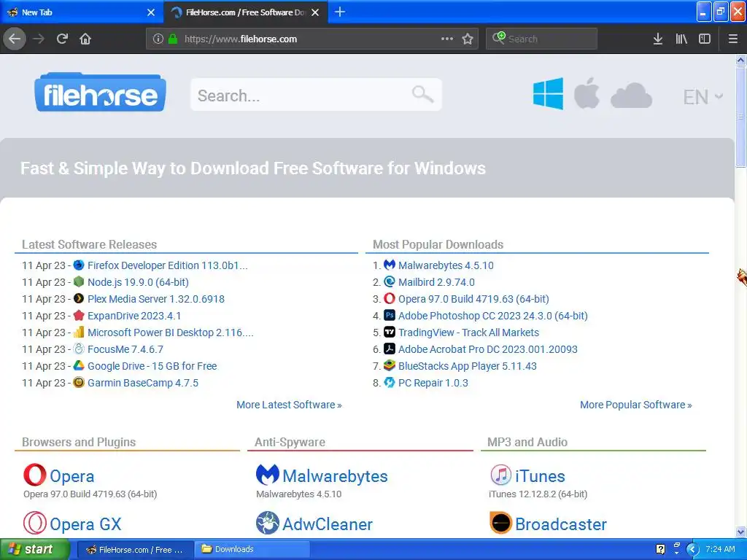
Task: Open Google Drive - 15 GB for Free
Action: pos(152,366)
